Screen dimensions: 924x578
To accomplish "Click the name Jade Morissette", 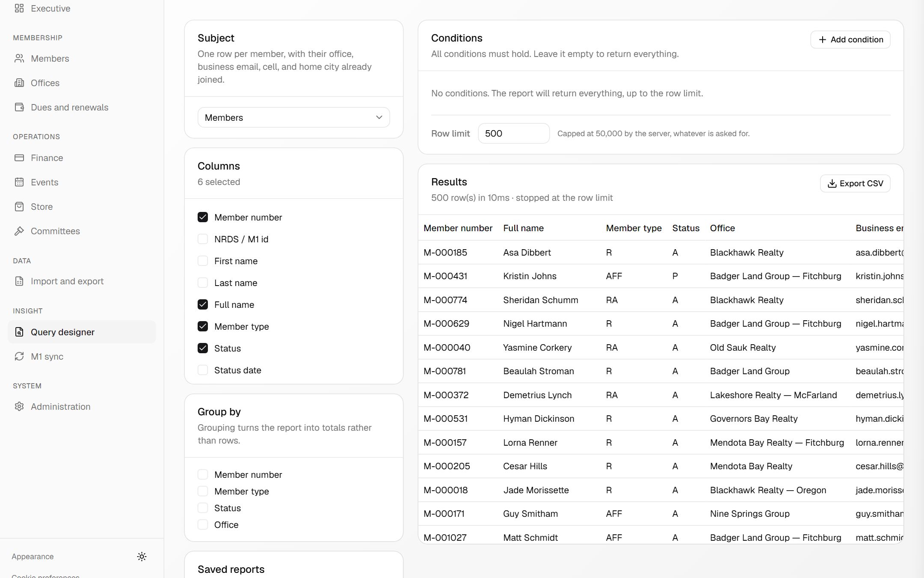I will 536,490.
